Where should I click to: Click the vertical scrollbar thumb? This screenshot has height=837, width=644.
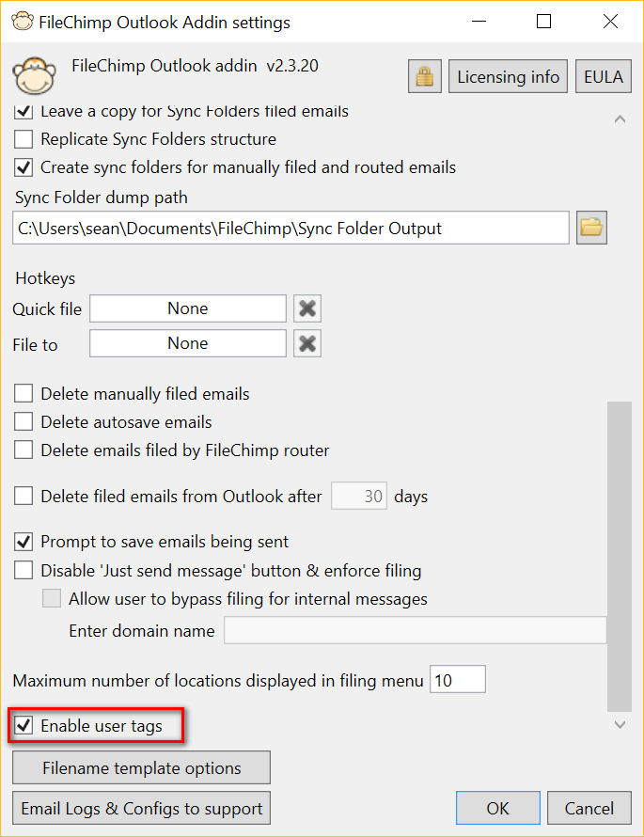tap(620, 557)
